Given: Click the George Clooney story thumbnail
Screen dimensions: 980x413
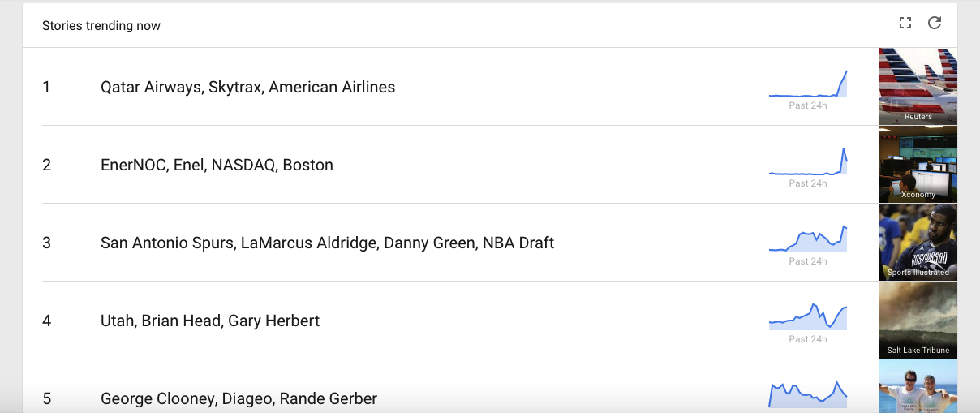Looking at the screenshot, I should (x=918, y=386).
